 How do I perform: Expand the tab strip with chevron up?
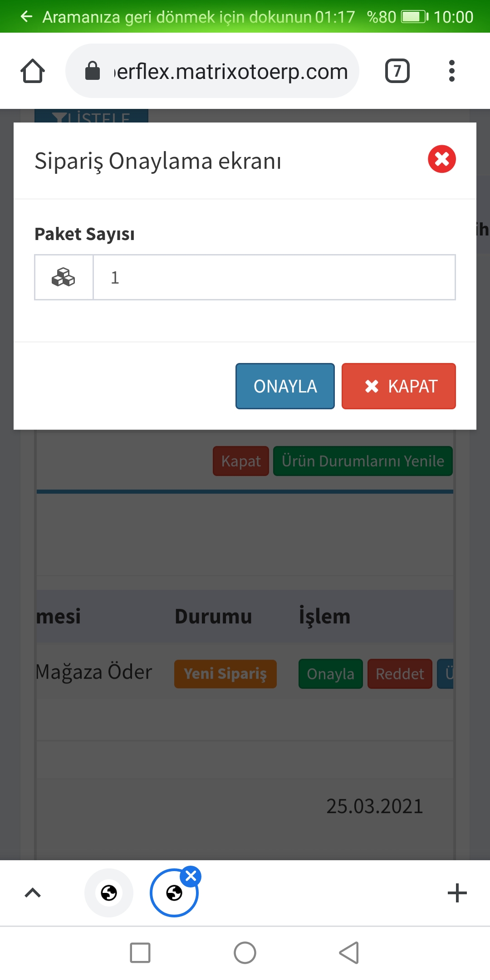coord(33,893)
